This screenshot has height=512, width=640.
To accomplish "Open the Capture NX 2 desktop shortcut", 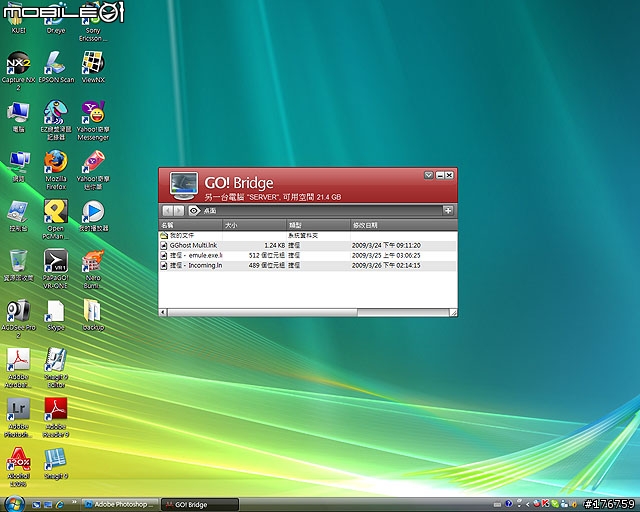I will pyautogui.click(x=18, y=71).
